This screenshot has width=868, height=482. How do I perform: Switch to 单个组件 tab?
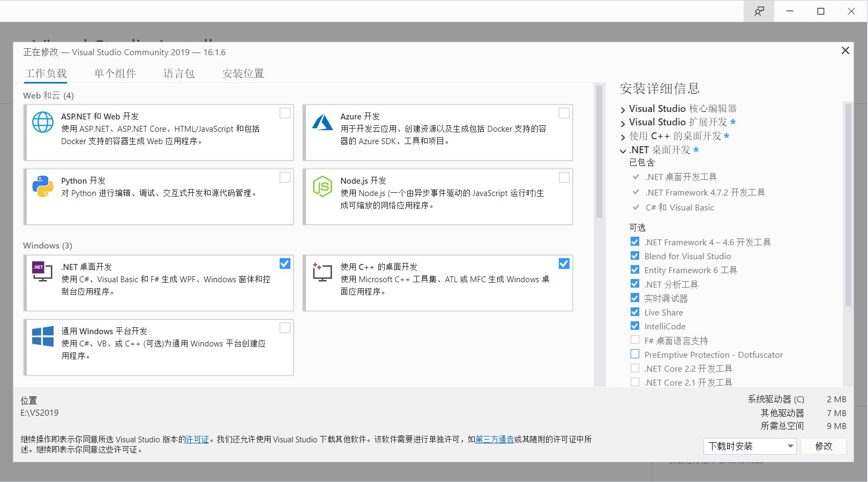[115, 73]
